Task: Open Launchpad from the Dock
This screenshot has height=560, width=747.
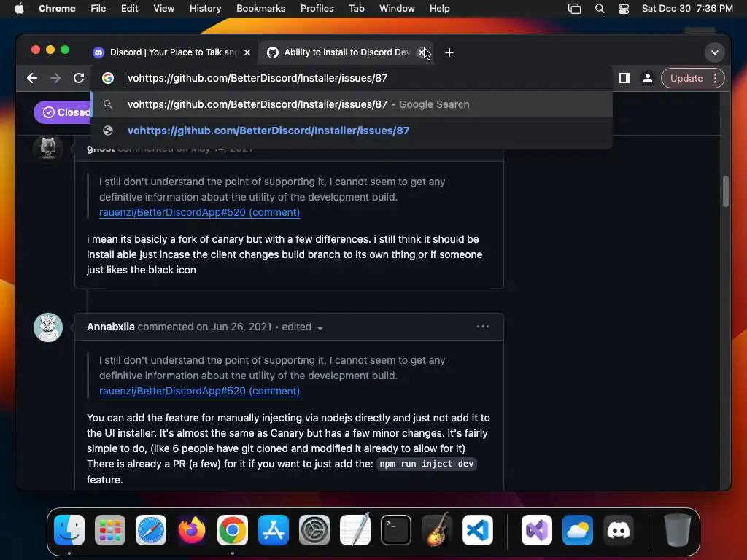Action: [110, 530]
